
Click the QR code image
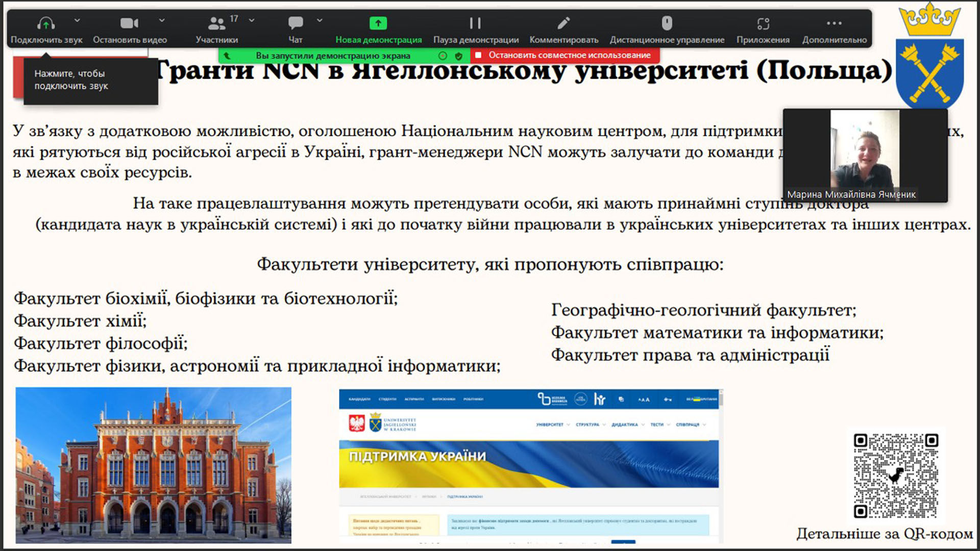point(896,475)
